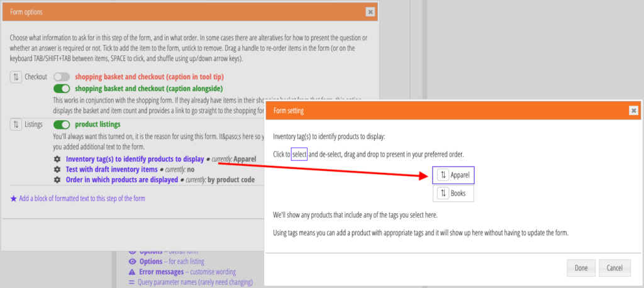
Task: Close the Form setting dialog
Action: 633,111
